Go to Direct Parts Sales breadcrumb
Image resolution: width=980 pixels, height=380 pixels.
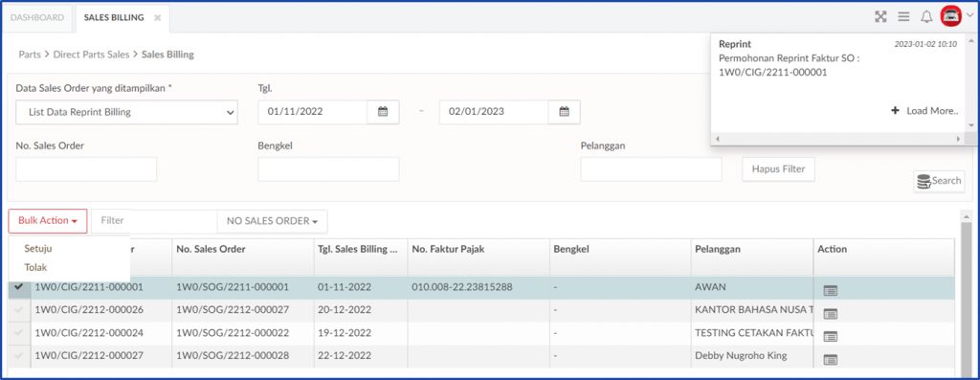click(91, 55)
